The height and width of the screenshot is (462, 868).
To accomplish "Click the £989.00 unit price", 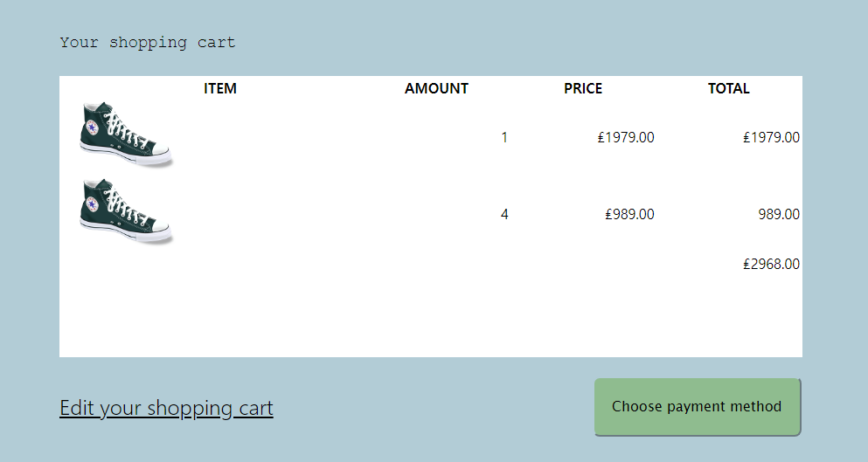I will (629, 214).
